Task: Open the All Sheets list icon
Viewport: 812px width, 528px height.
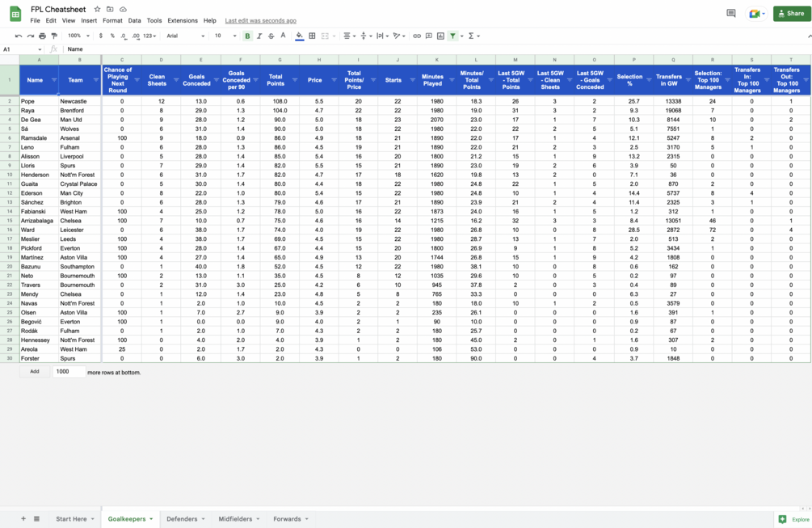Action: click(x=37, y=518)
